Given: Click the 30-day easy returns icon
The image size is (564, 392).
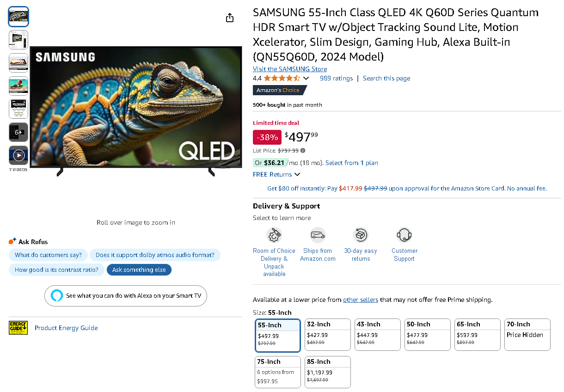Looking at the screenshot, I should tap(361, 235).
